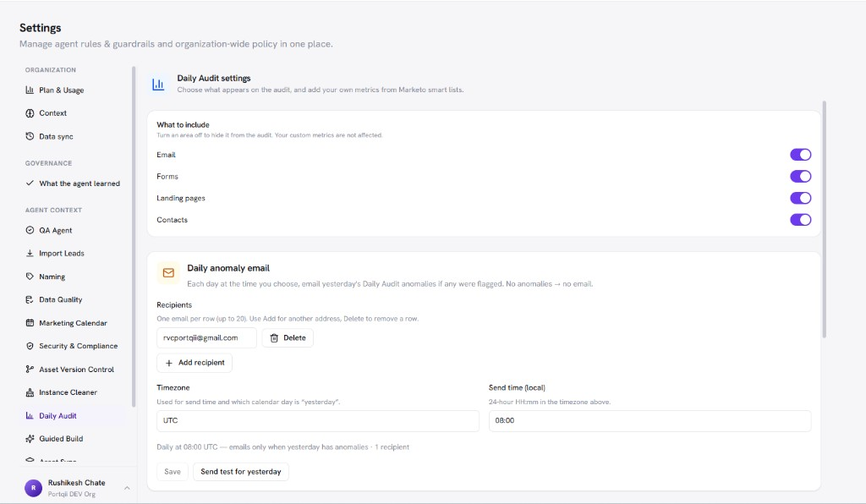The width and height of the screenshot is (866, 504).
Task: Turn off the Email audit toggle
Action: (800, 155)
